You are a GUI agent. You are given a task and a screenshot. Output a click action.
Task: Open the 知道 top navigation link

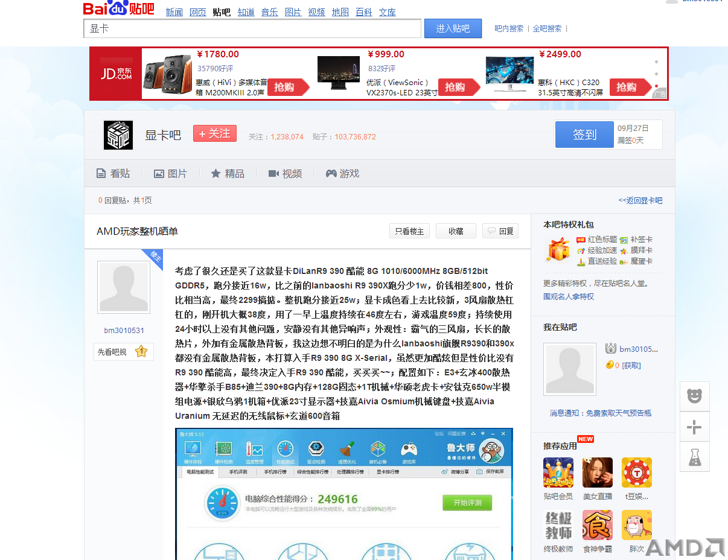(246, 12)
